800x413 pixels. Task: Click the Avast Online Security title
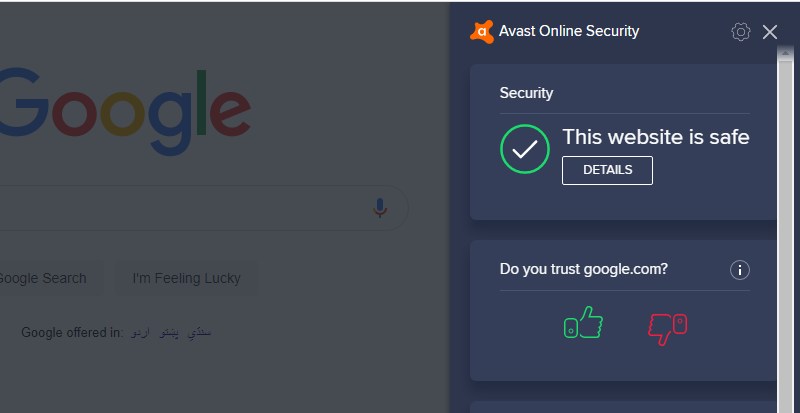(x=569, y=31)
